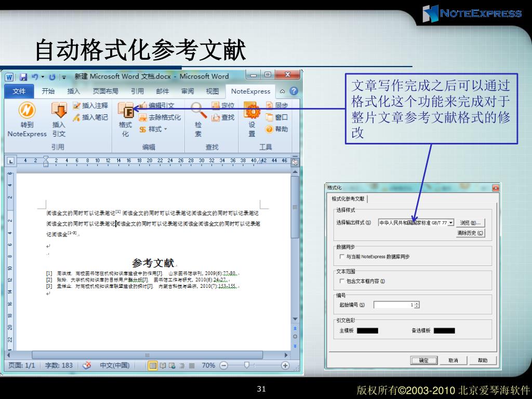
Task: Click 编辑引文 in the ribbon
Action: (156, 105)
